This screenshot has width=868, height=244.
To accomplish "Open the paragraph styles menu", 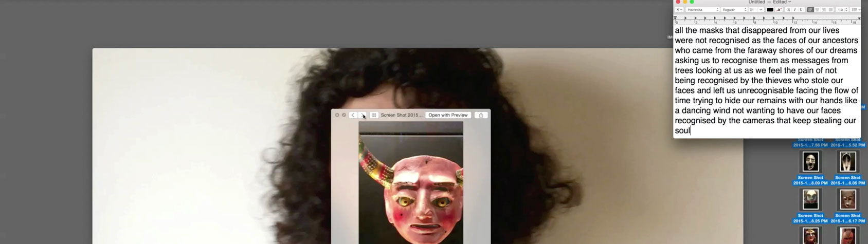I will tap(679, 10).
